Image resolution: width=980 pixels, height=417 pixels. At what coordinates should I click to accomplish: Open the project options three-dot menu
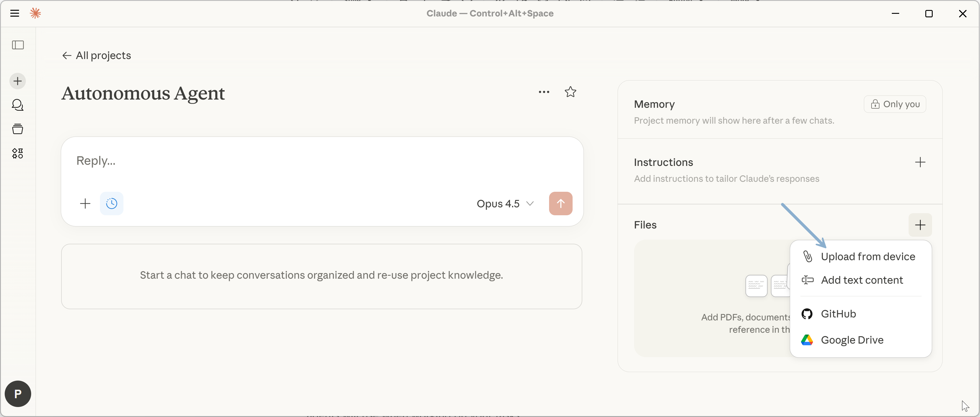[543, 92]
